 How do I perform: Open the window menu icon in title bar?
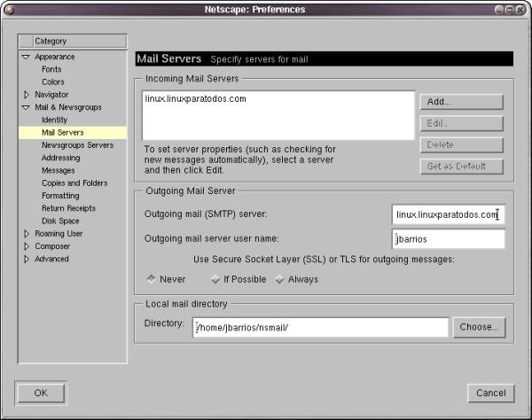click(9, 10)
